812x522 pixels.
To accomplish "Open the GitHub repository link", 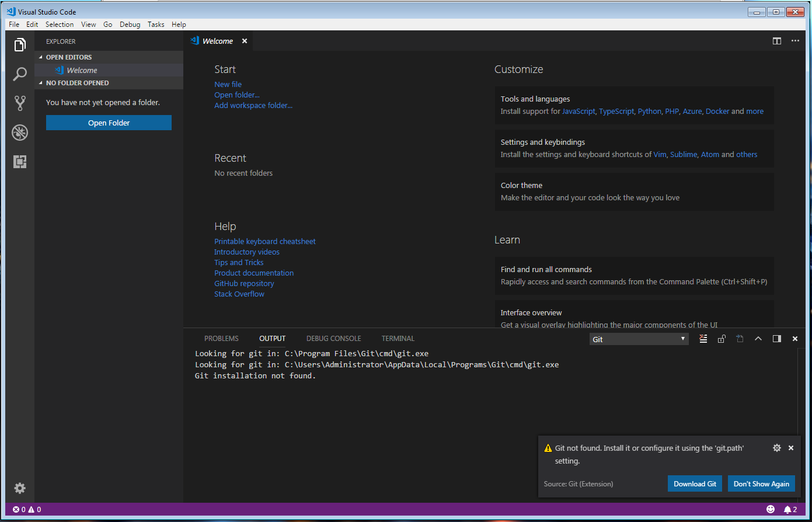I will pos(244,283).
